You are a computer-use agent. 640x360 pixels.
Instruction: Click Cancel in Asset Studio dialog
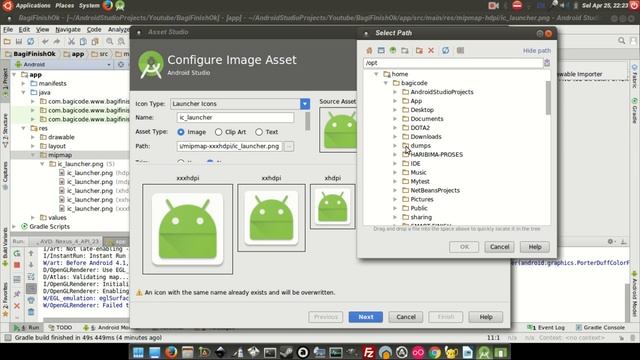(406, 317)
